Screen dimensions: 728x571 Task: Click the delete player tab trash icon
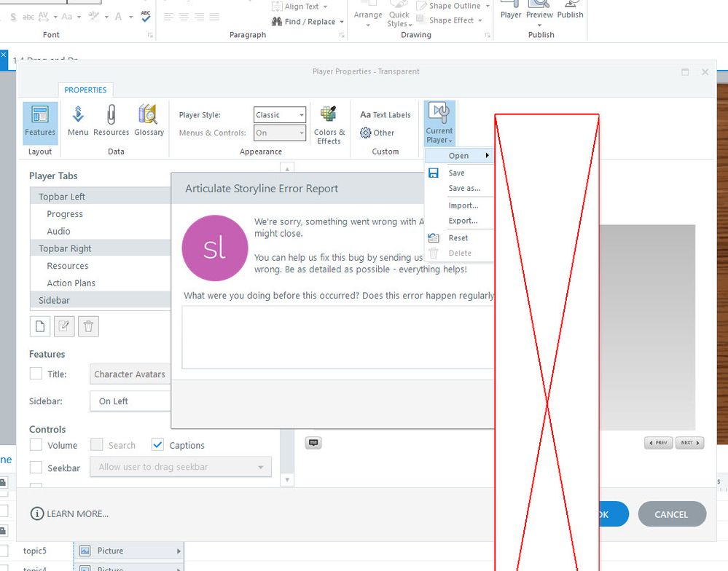pyautogui.click(x=88, y=326)
